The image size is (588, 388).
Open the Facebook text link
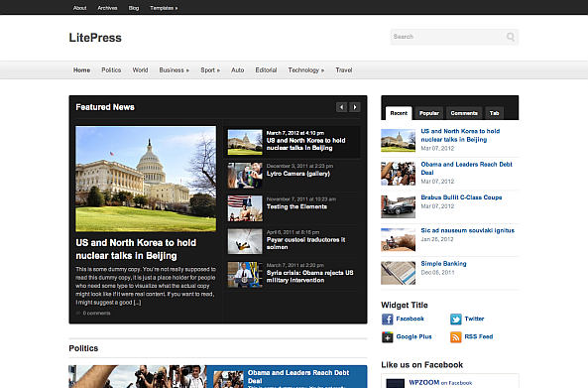(410, 319)
